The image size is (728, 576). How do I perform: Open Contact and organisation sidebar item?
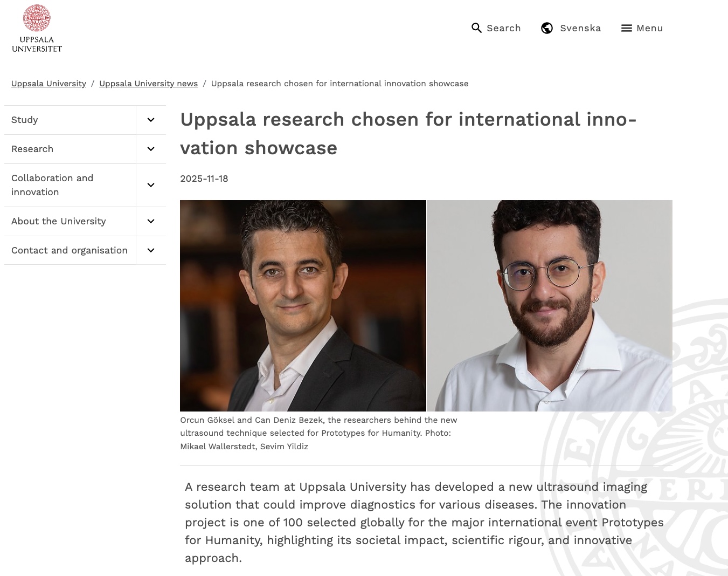(x=70, y=250)
